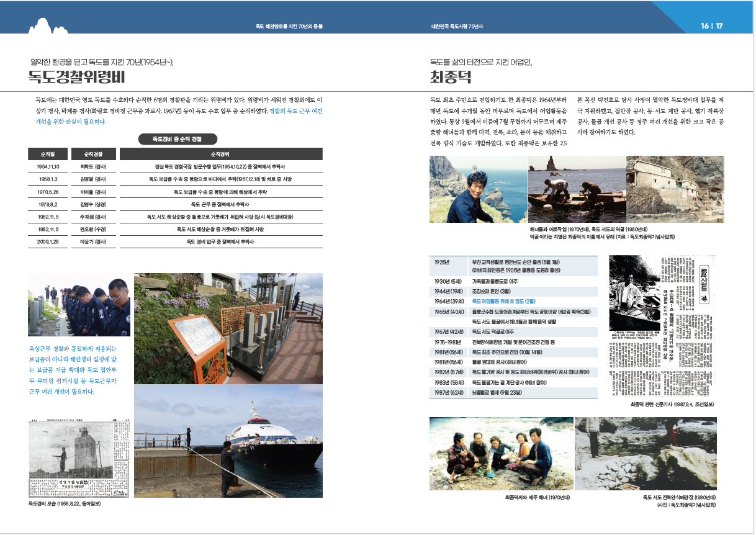
Task: Click the portrait photo of Choi Jong-deok
Action: pos(478,189)
